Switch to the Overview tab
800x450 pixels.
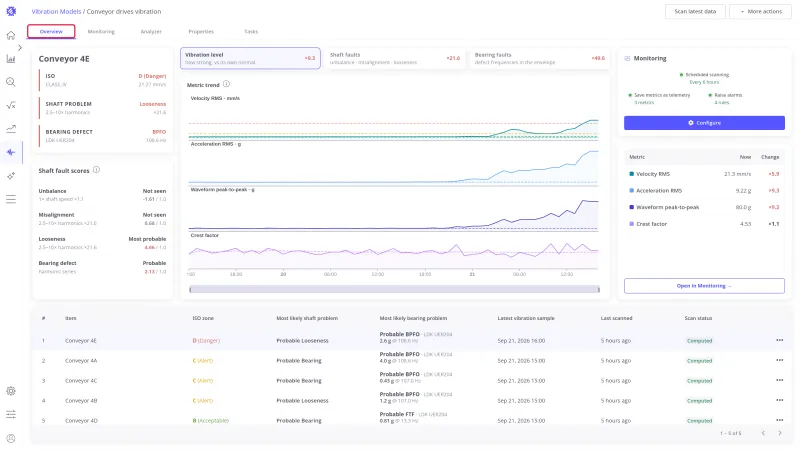tap(51, 32)
